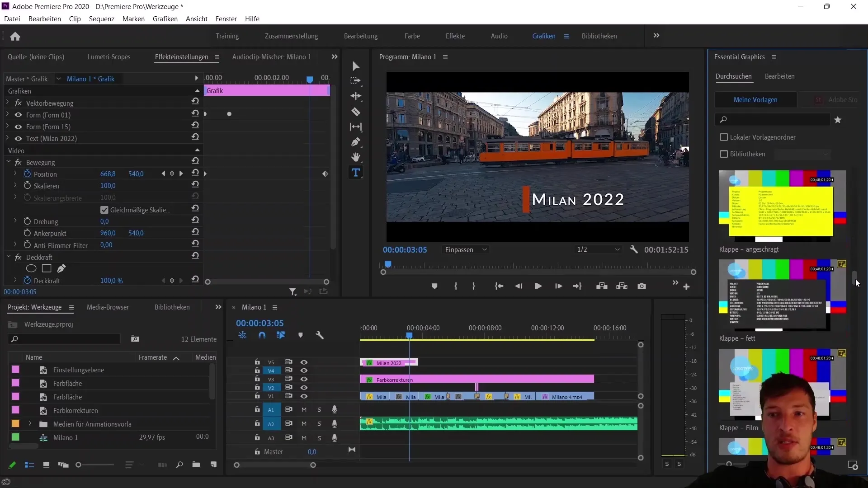This screenshot has height=488, width=868.
Task: Toggle mute on A1 audio track
Action: point(303,409)
